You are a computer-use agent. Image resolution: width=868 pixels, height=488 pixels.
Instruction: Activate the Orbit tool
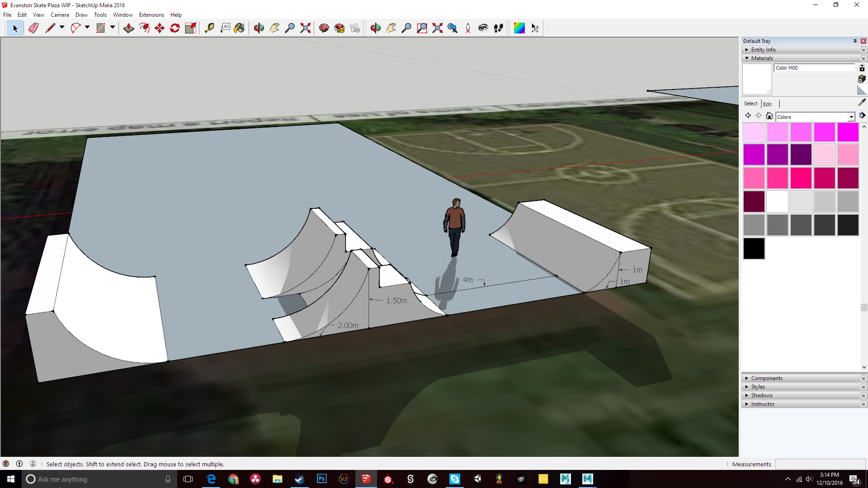click(259, 28)
